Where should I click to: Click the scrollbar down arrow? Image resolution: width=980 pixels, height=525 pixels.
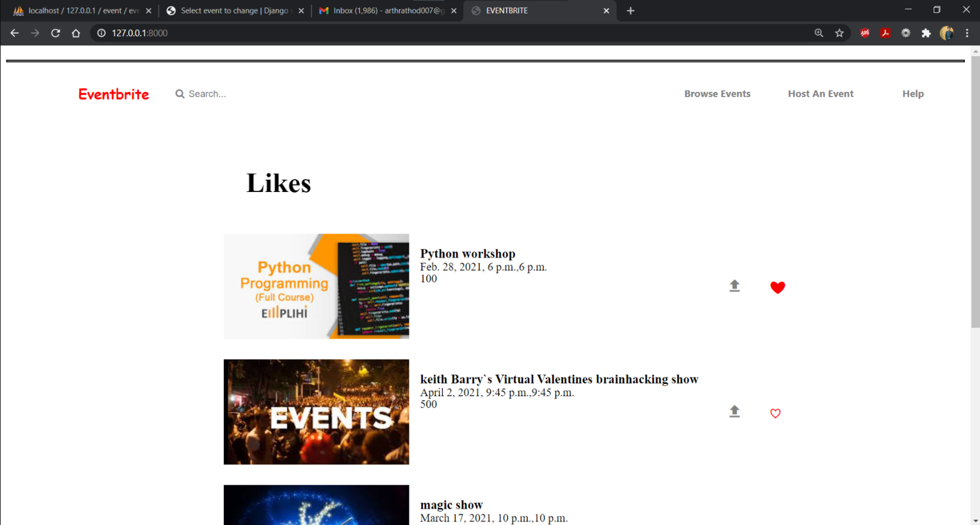(x=975, y=520)
